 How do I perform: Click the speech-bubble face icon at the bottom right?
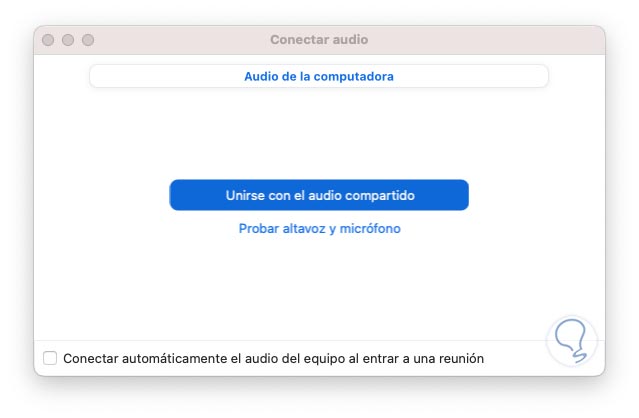[571, 342]
